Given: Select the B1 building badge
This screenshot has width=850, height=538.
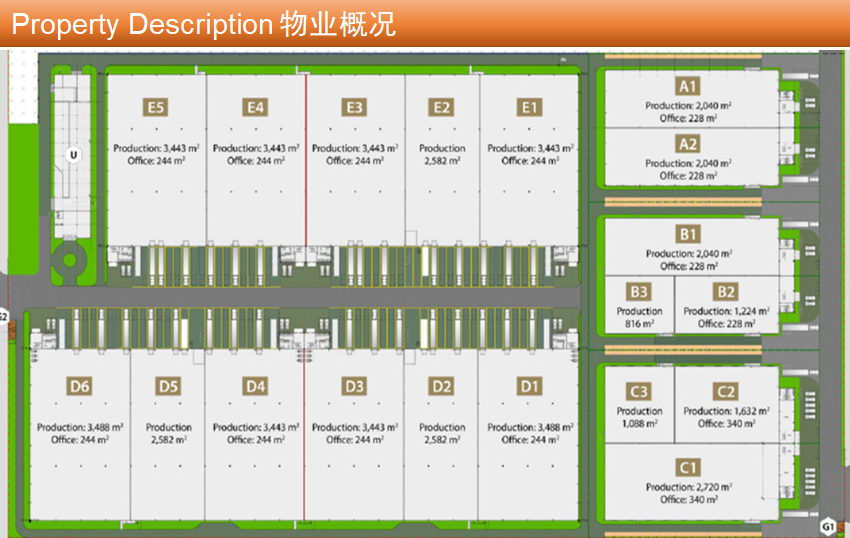Looking at the screenshot, I should click(687, 235).
